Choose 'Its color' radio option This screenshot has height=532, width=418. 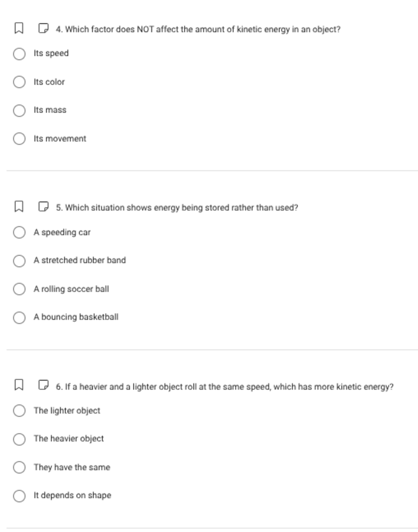(19, 82)
